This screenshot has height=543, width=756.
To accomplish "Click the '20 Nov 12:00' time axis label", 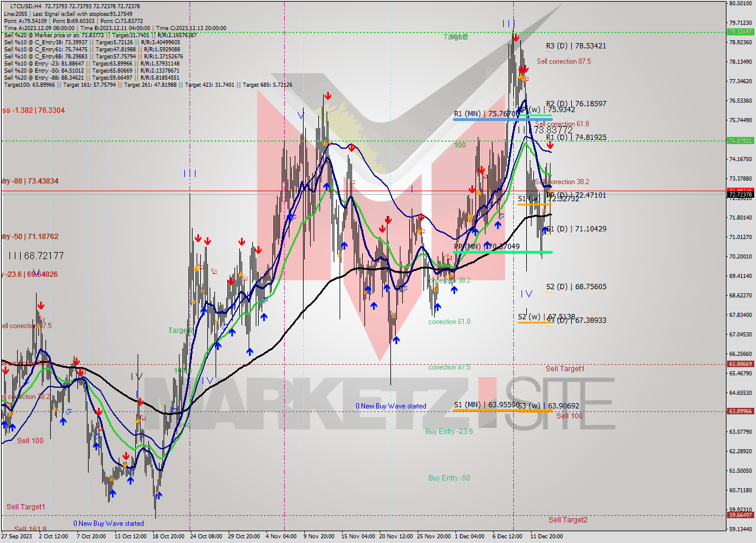I will (x=395, y=537).
